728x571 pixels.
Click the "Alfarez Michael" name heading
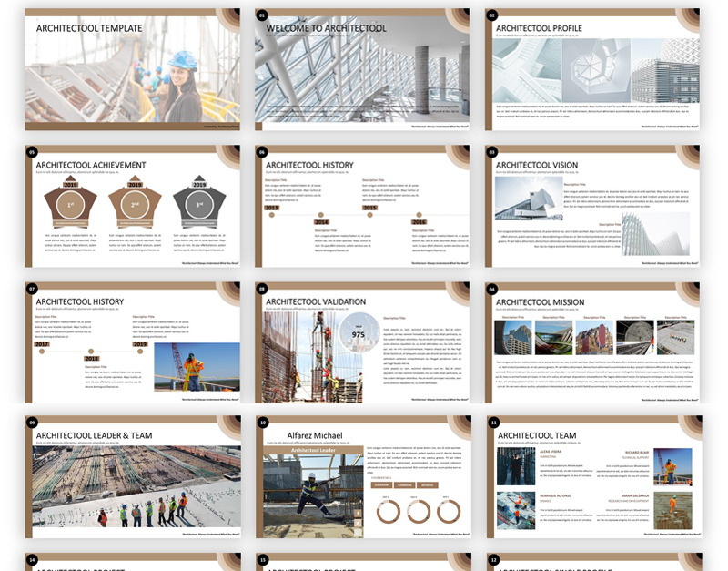pyautogui.click(x=315, y=435)
